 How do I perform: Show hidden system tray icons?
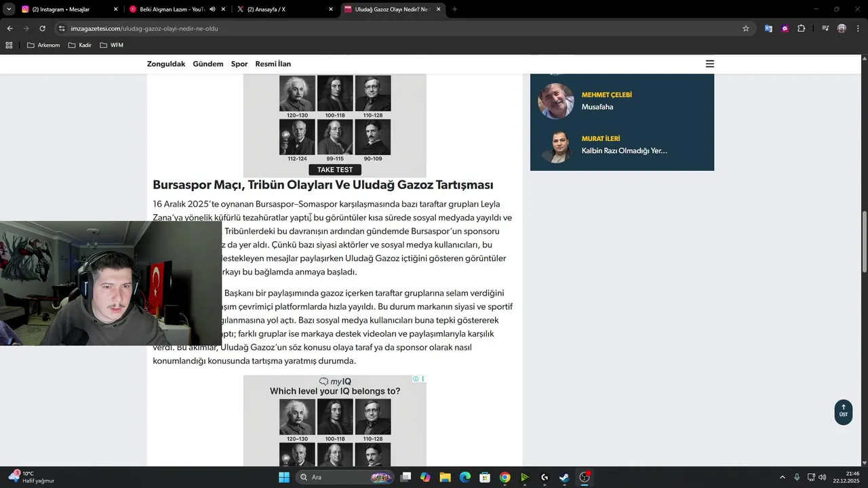(x=782, y=477)
